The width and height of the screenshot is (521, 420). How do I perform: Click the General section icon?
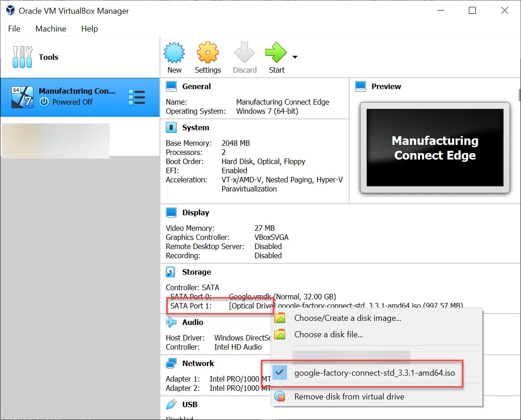(171, 86)
